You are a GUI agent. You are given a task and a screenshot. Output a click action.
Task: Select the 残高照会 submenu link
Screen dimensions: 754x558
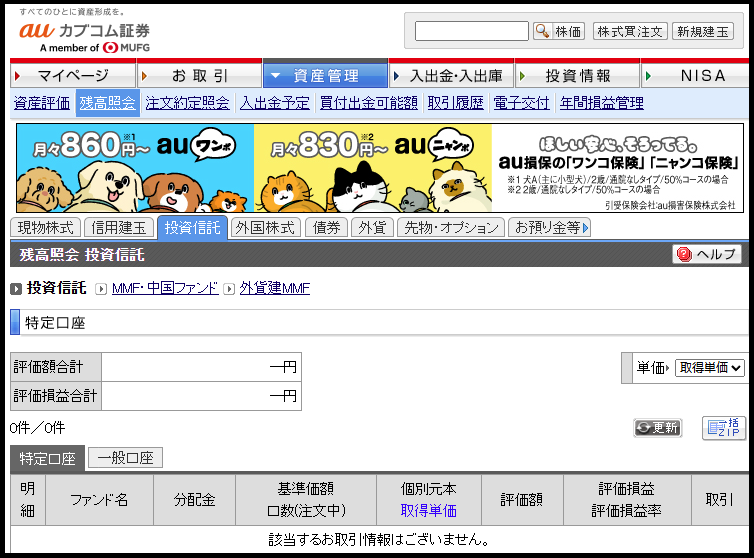(107, 102)
